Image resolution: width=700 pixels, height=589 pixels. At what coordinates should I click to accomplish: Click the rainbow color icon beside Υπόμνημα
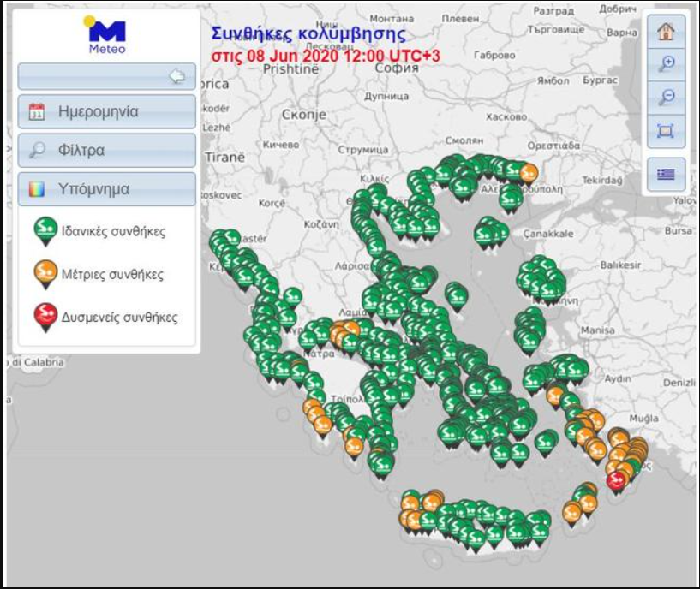click(37, 188)
